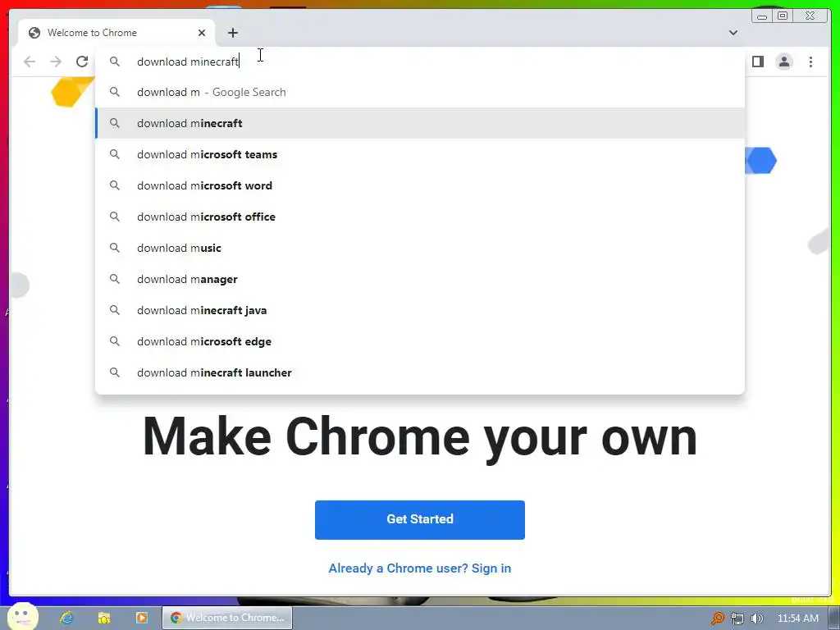Click the network tray icon
The width and height of the screenshot is (840, 630).
tap(737, 619)
